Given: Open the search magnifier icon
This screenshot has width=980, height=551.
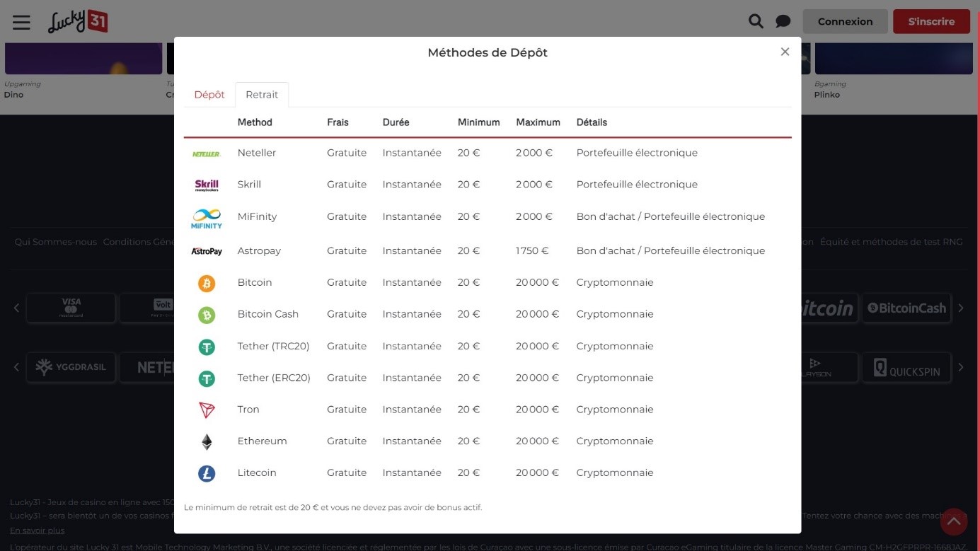Looking at the screenshot, I should pyautogui.click(x=756, y=21).
